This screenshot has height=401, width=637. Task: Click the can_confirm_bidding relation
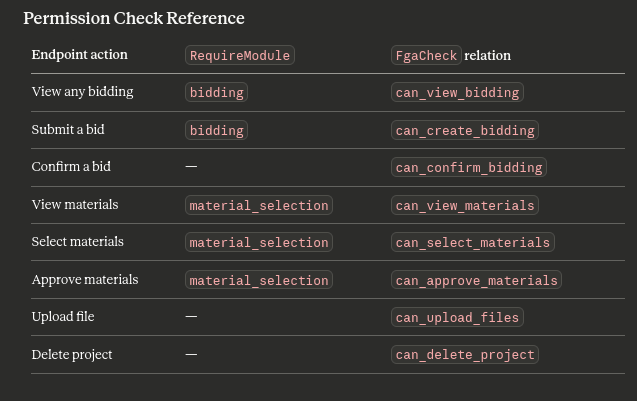click(469, 167)
